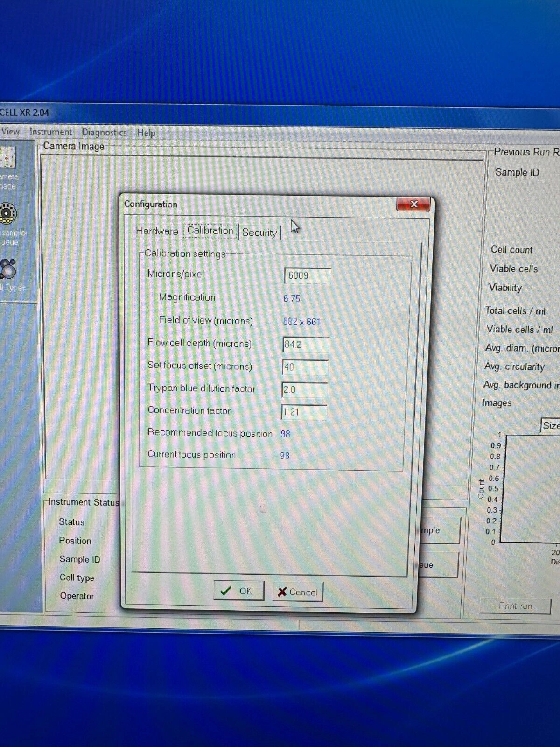Click the Viable cells label
Screen dimensions: 560x747
point(514,269)
